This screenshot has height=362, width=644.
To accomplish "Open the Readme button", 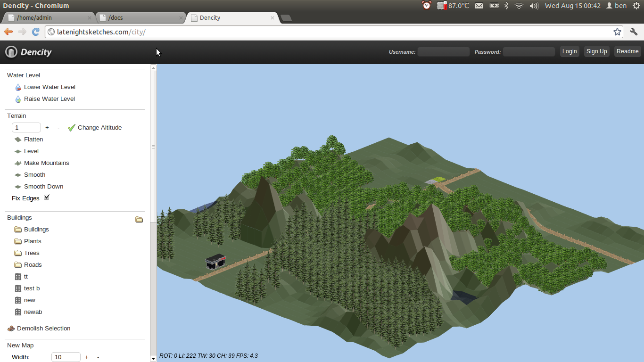I will [627, 51].
